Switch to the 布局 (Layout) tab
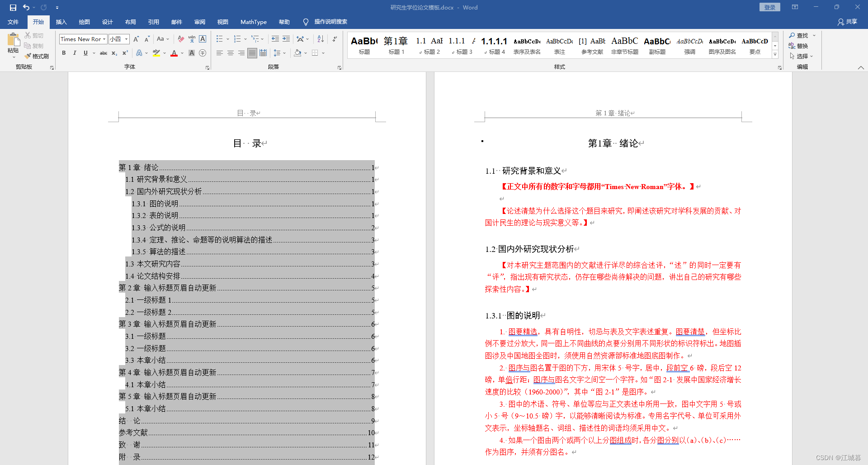The width and height of the screenshot is (868, 465). pyautogui.click(x=130, y=22)
